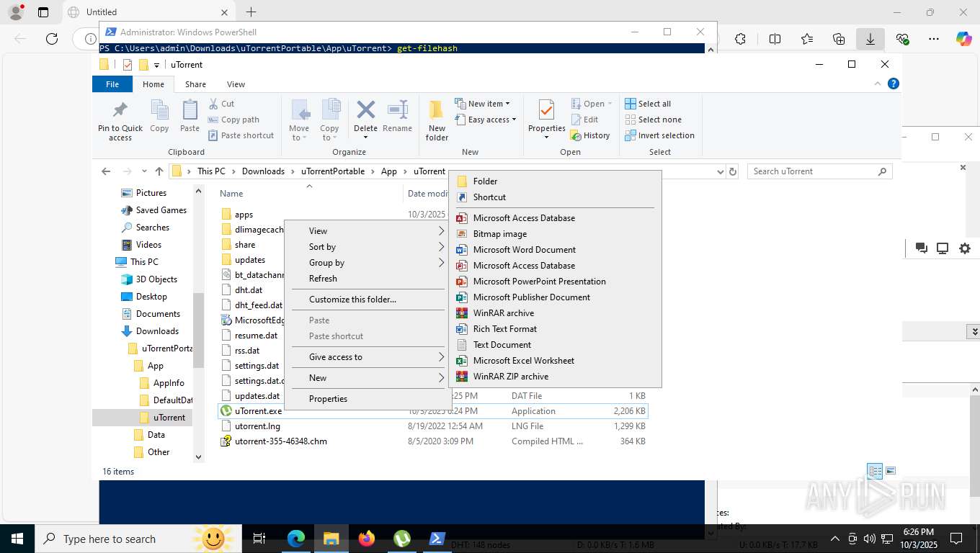Choose Refresh in context menu
Image resolution: width=980 pixels, height=553 pixels.
[367, 279]
